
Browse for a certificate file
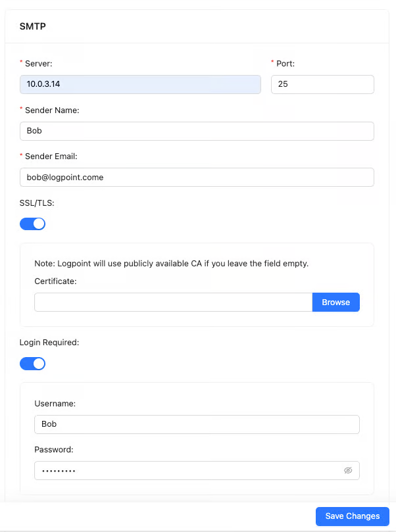[335, 302]
